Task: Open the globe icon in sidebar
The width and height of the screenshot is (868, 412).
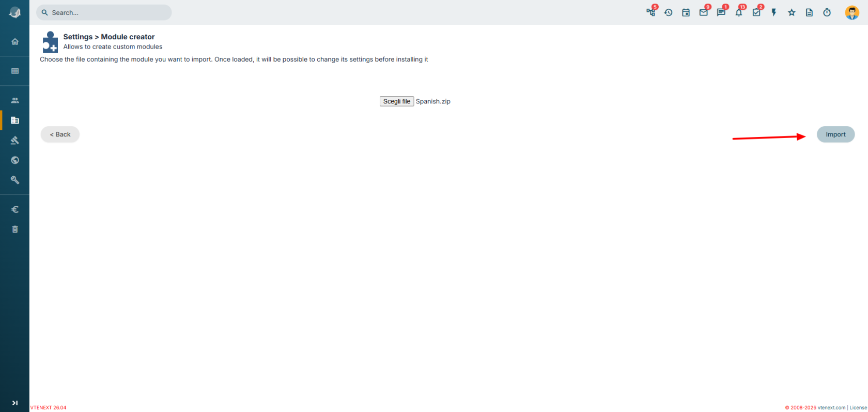Action: pyautogui.click(x=15, y=160)
